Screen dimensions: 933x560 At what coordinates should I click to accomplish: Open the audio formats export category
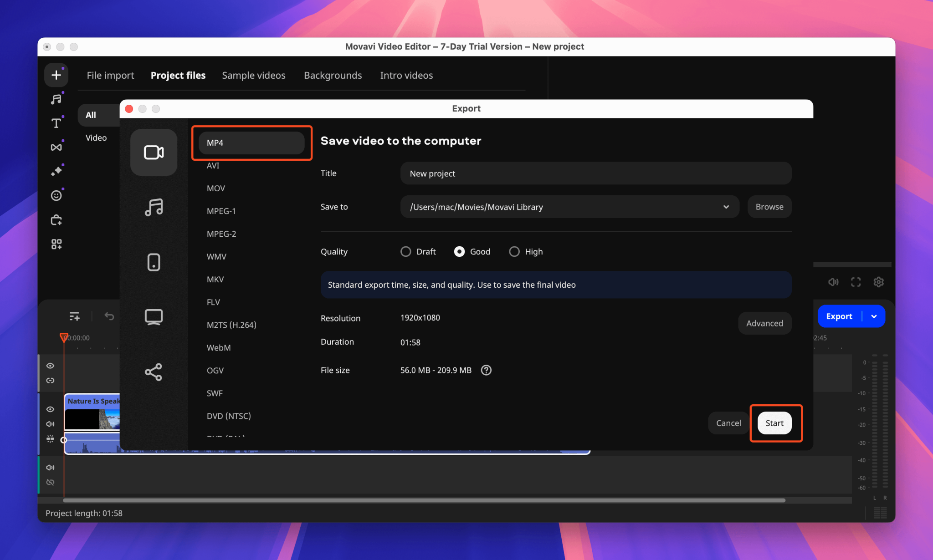tap(154, 208)
